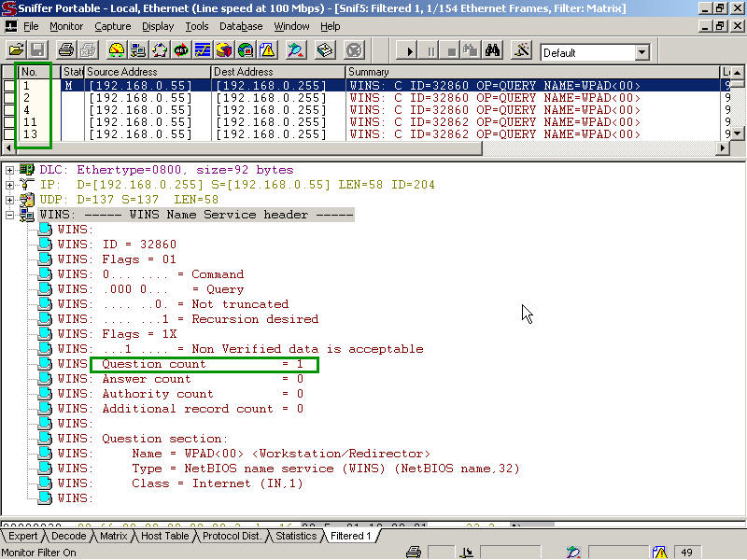Viewport: 747px width, 560px height.
Task: Switch to the Protocol Dist. tab
Action: 233,536
